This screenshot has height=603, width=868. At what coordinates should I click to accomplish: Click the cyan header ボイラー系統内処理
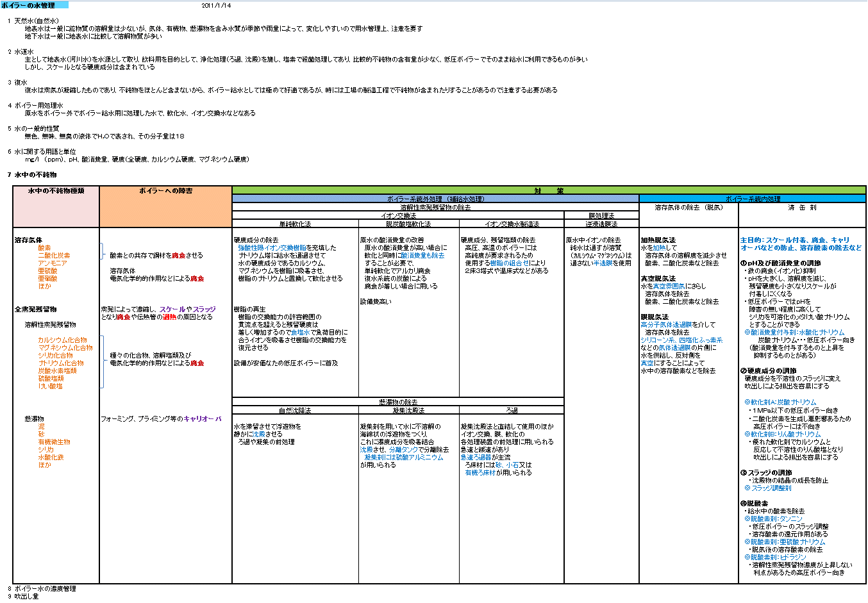coord(753,199)
